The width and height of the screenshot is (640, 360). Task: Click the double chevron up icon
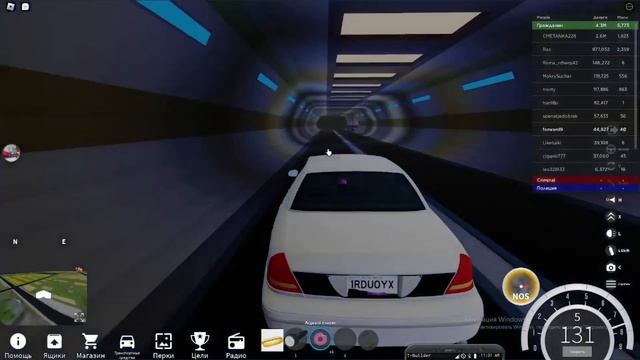click(x=611, y=217)
